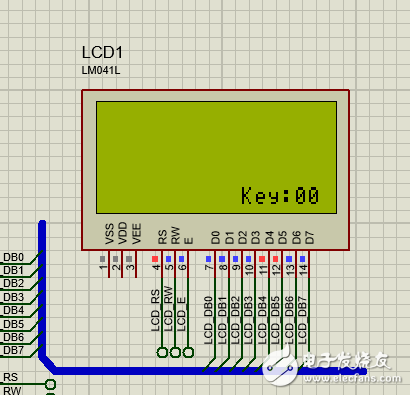Click the red state square on pin 11

point(262,259)
